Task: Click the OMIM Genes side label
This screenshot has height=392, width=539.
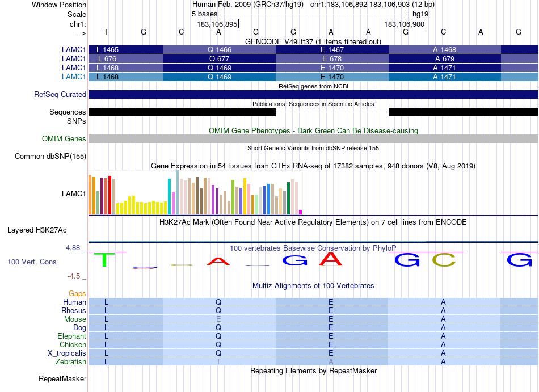Action: click(x=64, y=138)
